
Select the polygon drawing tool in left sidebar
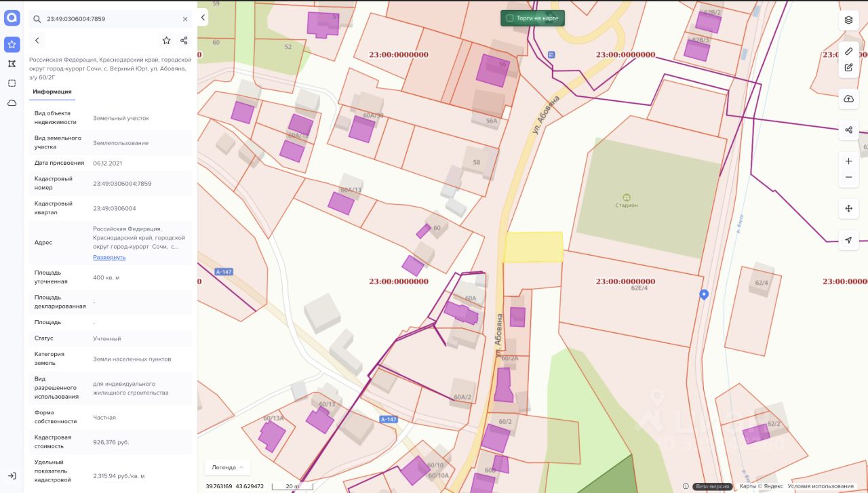(12, 64)
